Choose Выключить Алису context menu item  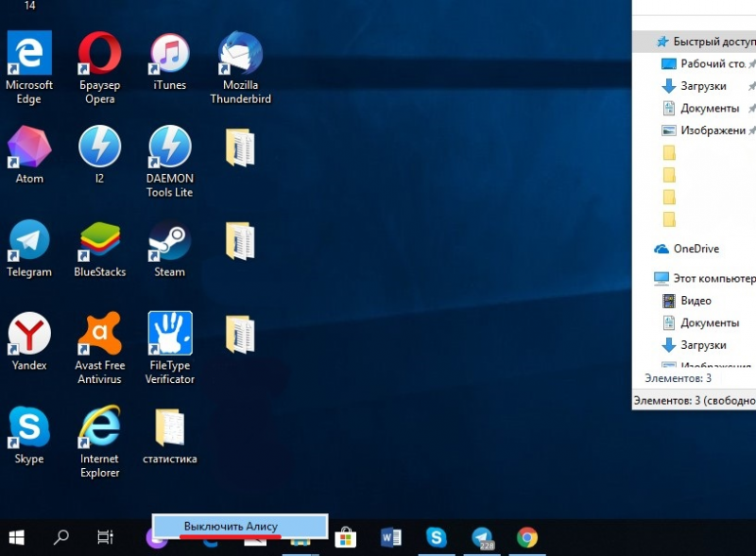coord(240,526)
